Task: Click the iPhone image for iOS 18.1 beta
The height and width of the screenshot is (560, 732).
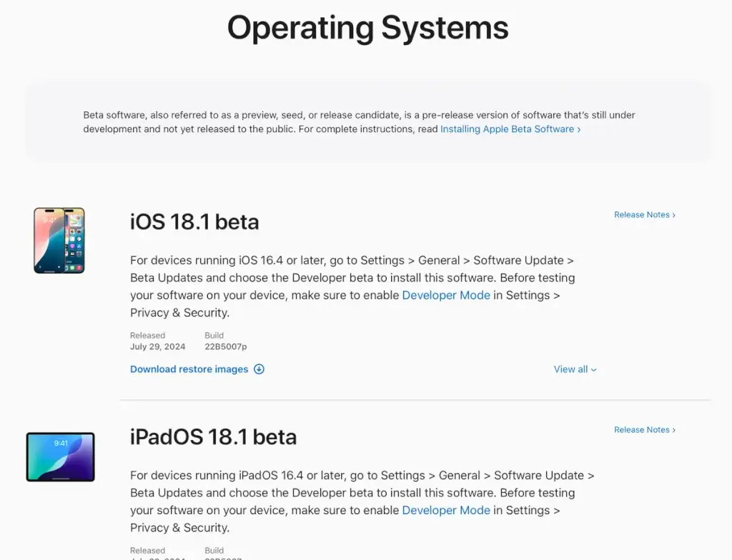Action: (59, 240)
